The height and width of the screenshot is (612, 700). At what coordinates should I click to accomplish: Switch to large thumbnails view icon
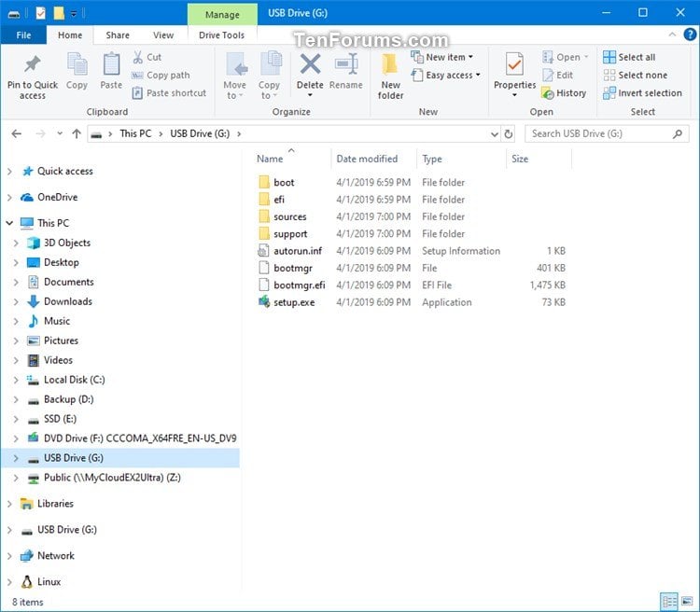tap(688, 602)
